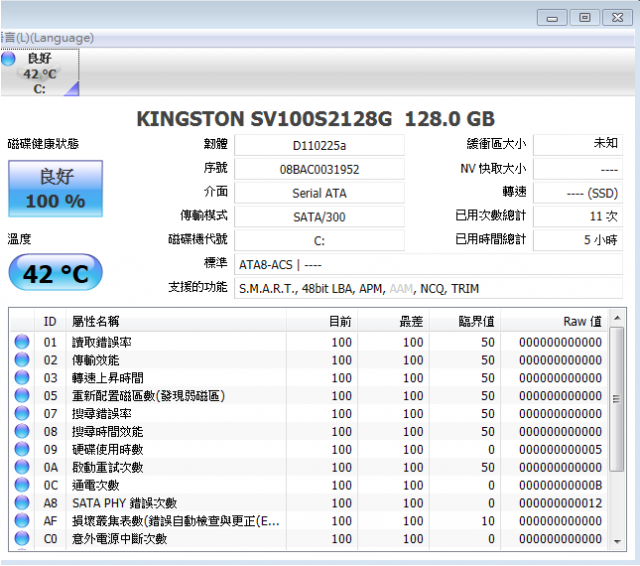
Task: Click status orb for attribute 01 讀取錯誤率
Action: coord(22,342)
